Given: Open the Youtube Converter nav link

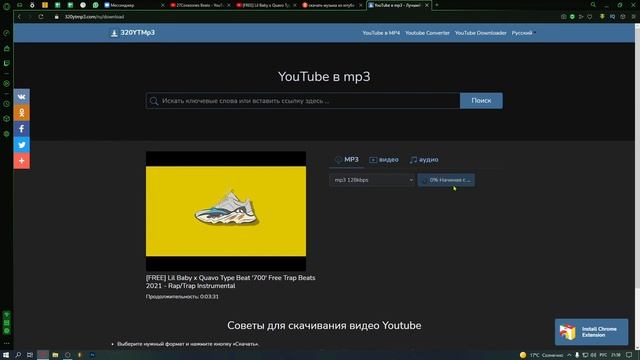Looking at the screenshot, I should pyautogui.click(x=427, y=33).
